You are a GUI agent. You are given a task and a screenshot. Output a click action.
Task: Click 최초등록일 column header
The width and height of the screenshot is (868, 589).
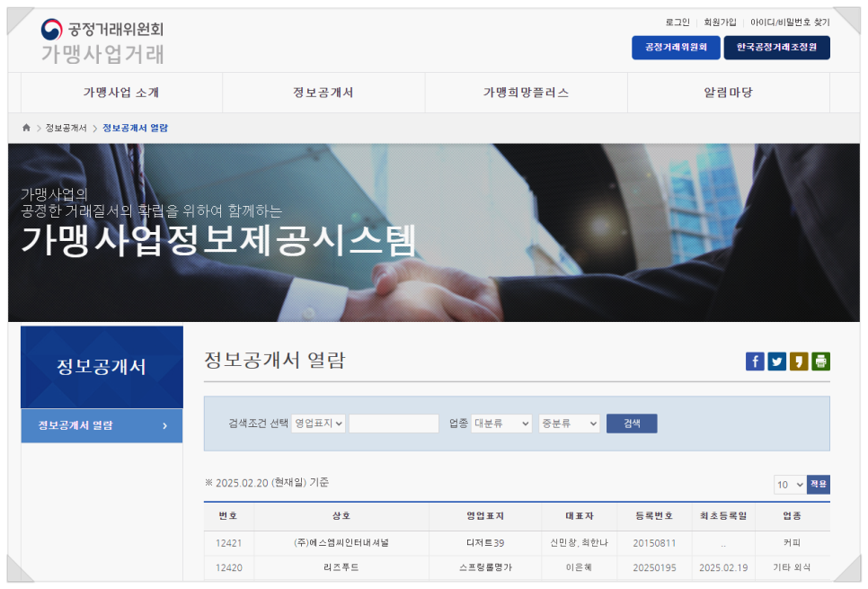point(723,516)
